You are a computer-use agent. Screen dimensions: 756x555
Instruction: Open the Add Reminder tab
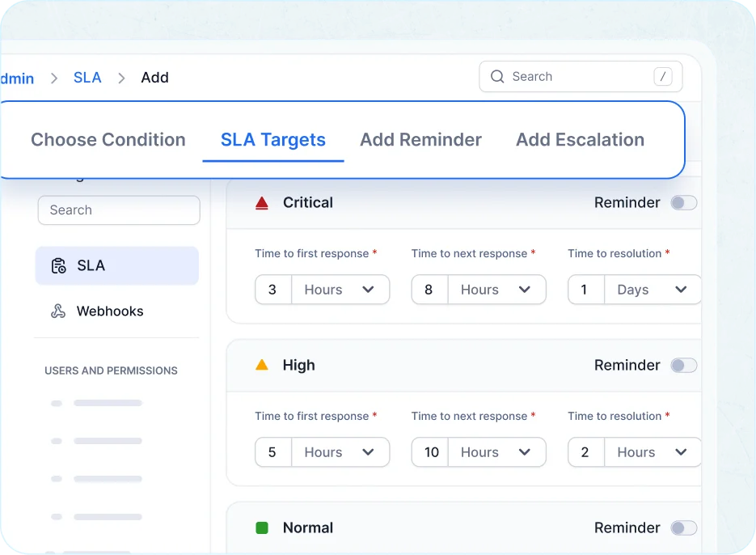click(x=420, y=139)
